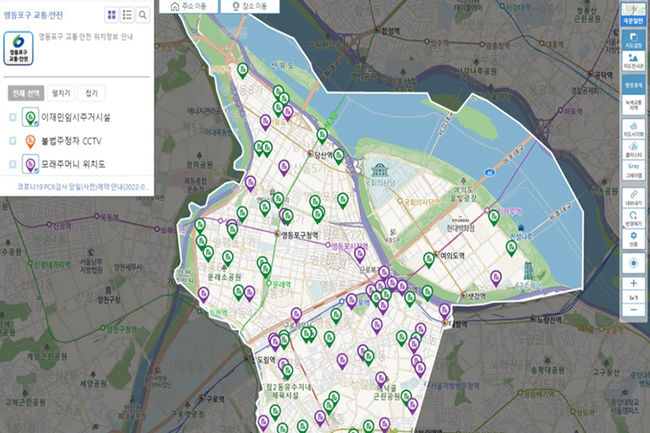This screenshot has width=650, height=433.
Task: Expand the layer list with 펼치기
Action: point(60,93)
